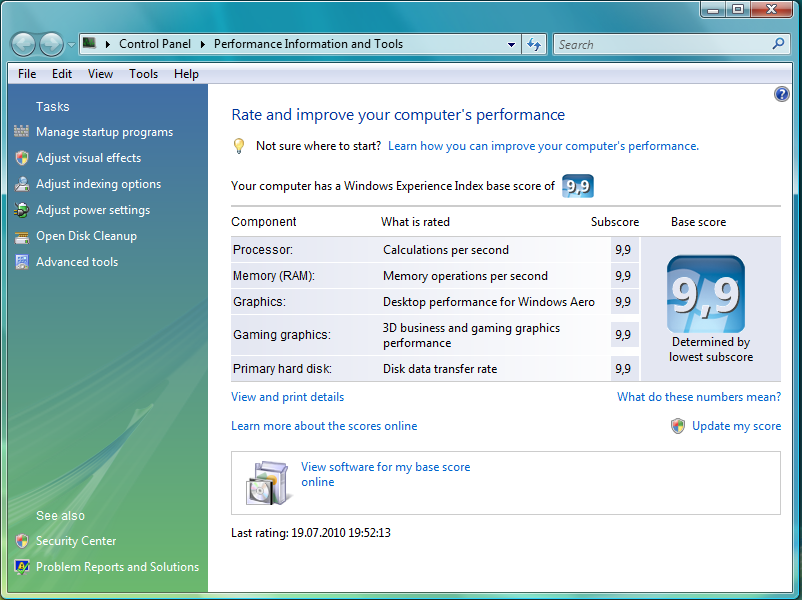Screen dimensions: 802x600
Task: Click inside the Search input field
Action: (663, 45)
